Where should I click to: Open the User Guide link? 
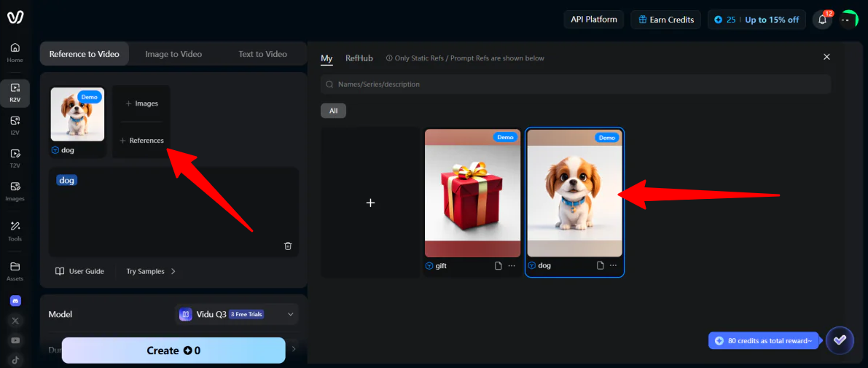coord(79,271)
